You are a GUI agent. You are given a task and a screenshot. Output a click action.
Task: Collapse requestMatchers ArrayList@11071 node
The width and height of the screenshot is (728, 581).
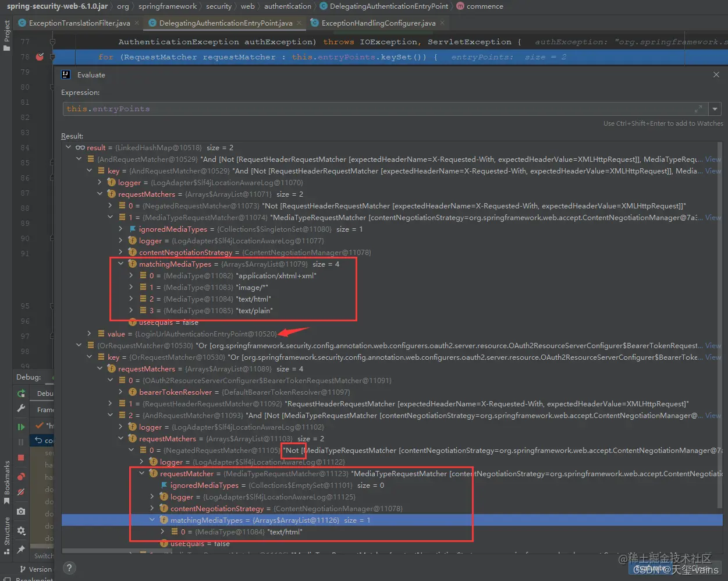[x=100, y=194]
